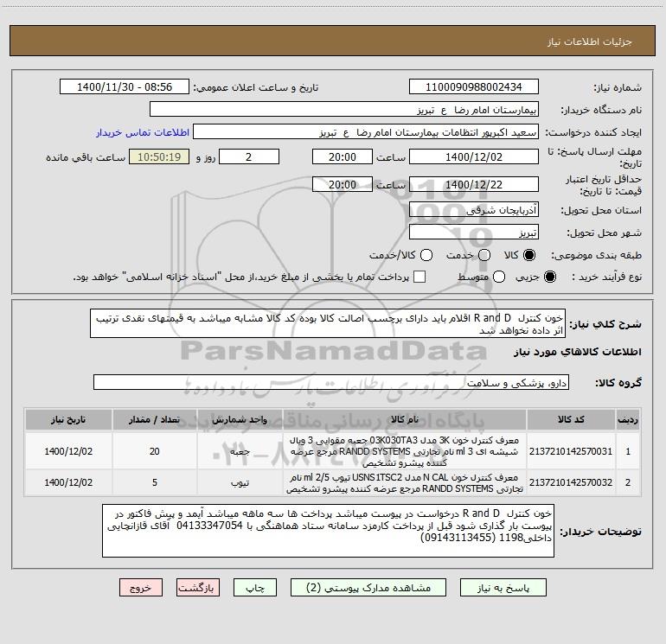666x644 pixels.
Task: Click the چاپ print button
Action: point(255,588)
